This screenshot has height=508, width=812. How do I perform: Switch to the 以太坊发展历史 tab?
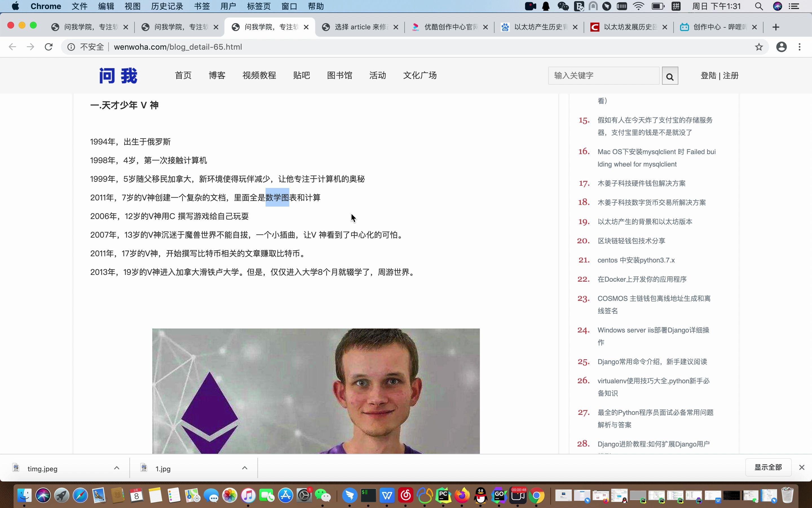tap(628, 27)
